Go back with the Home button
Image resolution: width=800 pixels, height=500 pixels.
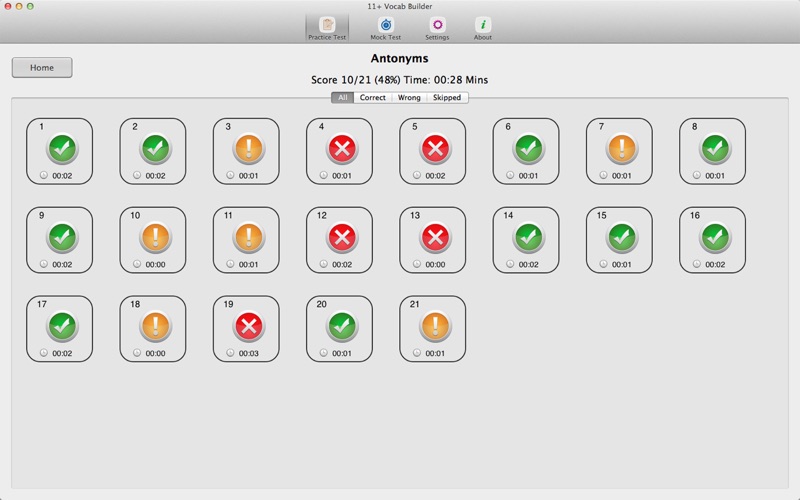[x=42, y=67]
